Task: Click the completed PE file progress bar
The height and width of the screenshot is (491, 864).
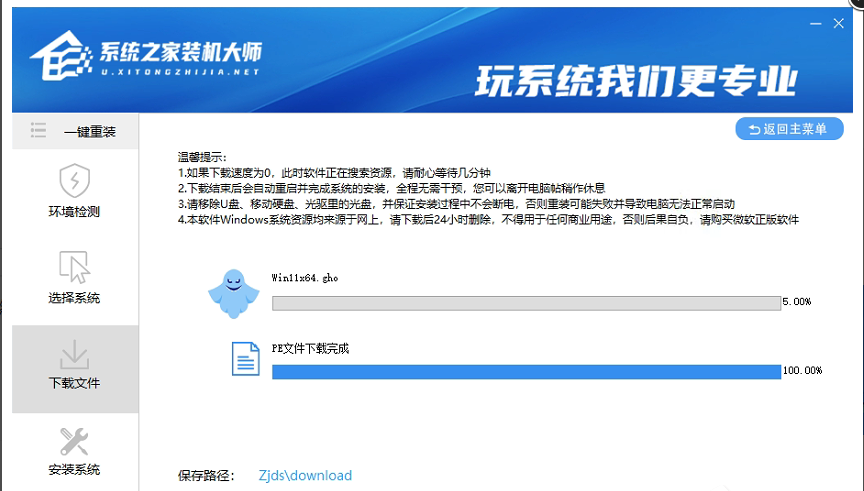Action: (526, 372)
